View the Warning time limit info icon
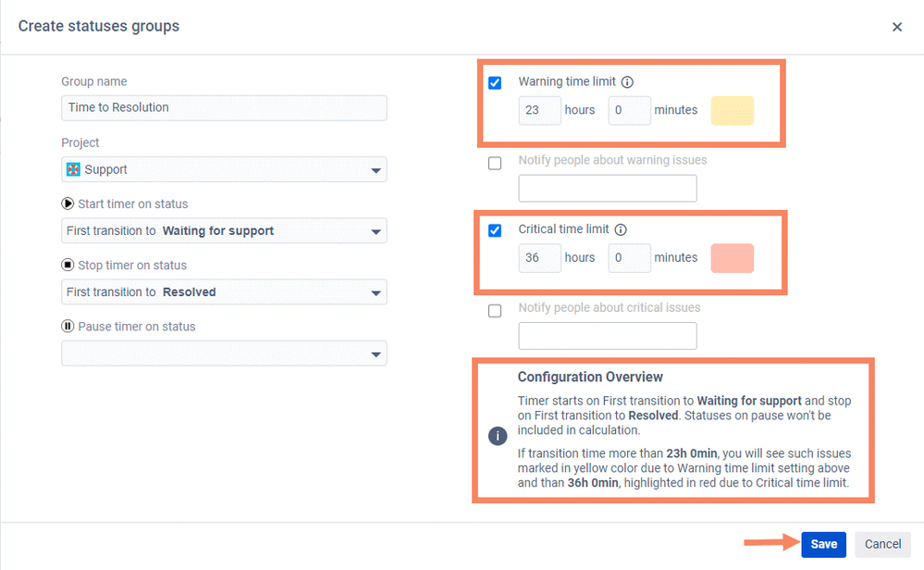This screenshot has width=924, height=570. click(x=628, y=81)
